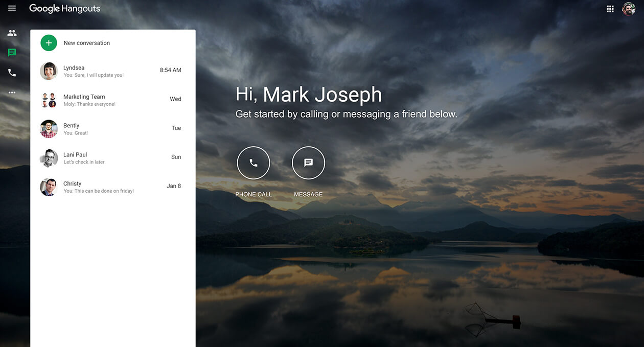
Task: Open the Phone calls sidebar icon
Action: (x=12, y=73)
